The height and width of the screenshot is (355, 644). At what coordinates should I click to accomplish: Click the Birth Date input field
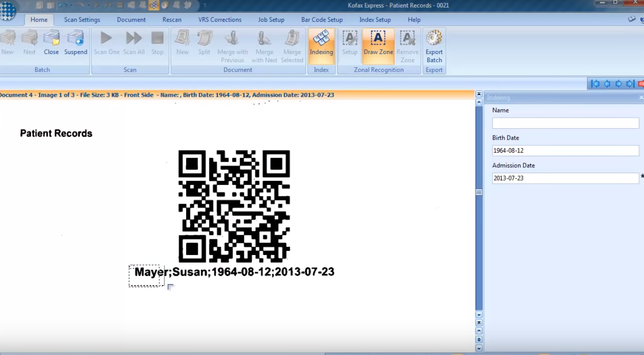coord(565,151)
